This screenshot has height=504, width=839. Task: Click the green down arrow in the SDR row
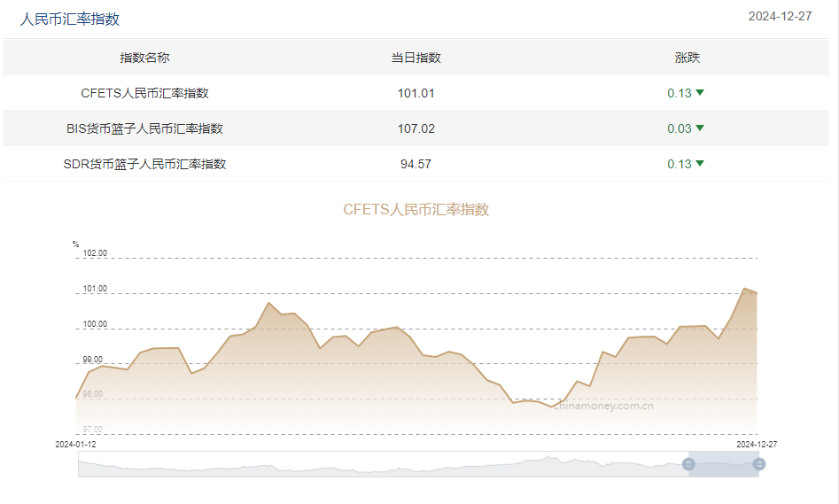pos(700,163)
